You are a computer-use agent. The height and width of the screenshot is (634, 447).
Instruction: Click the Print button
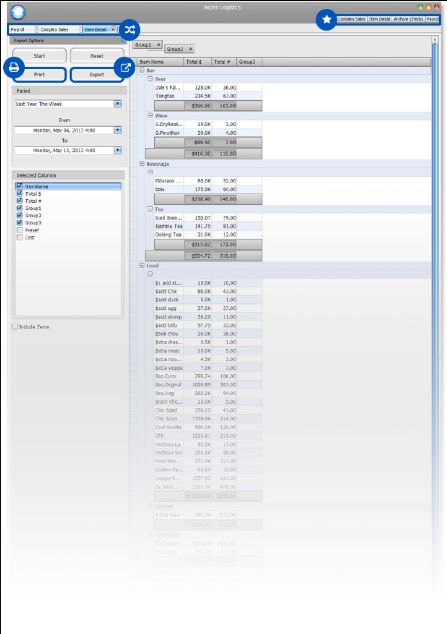pyautogui.click(x=39, y=74)
